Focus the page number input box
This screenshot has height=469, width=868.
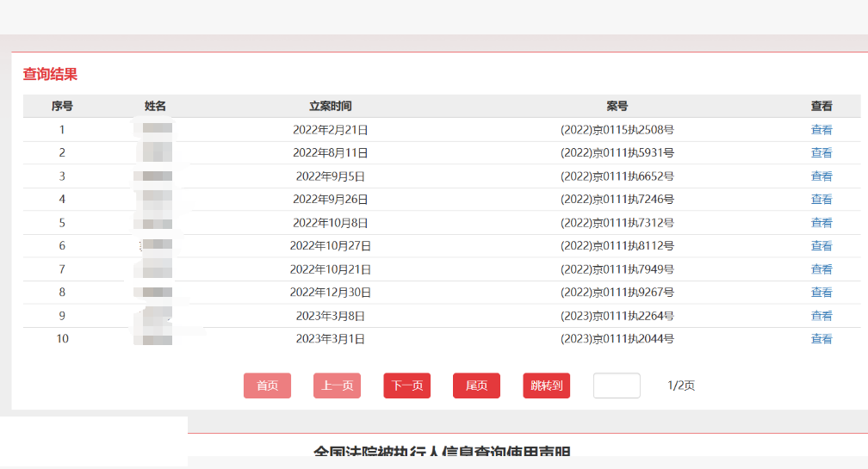point(616,386)
